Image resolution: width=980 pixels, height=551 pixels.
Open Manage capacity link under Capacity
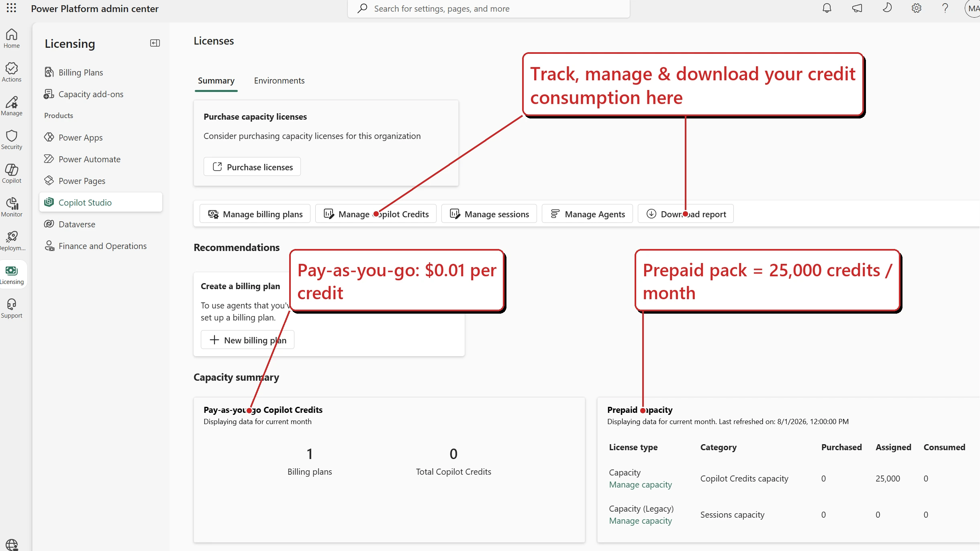click(x=640, y=485)
